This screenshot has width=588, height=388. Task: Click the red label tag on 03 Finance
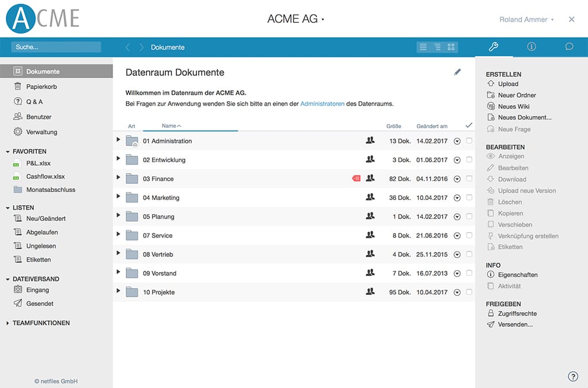356,179
